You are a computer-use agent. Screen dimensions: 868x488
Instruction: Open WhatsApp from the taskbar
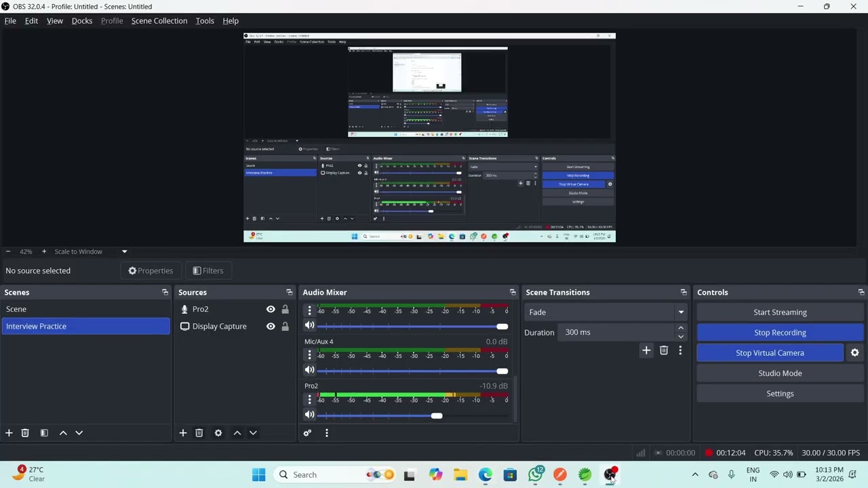[x=535, y=474]
